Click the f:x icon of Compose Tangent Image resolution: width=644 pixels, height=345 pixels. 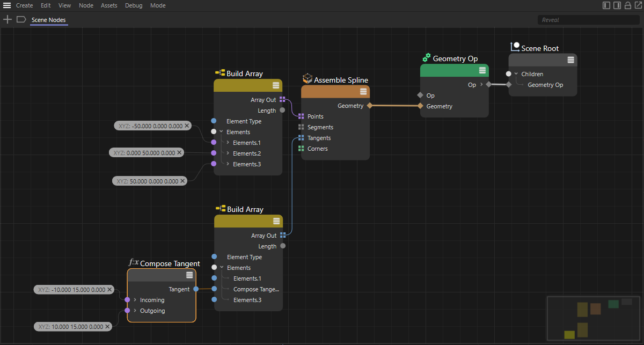(x=134, y=262)
